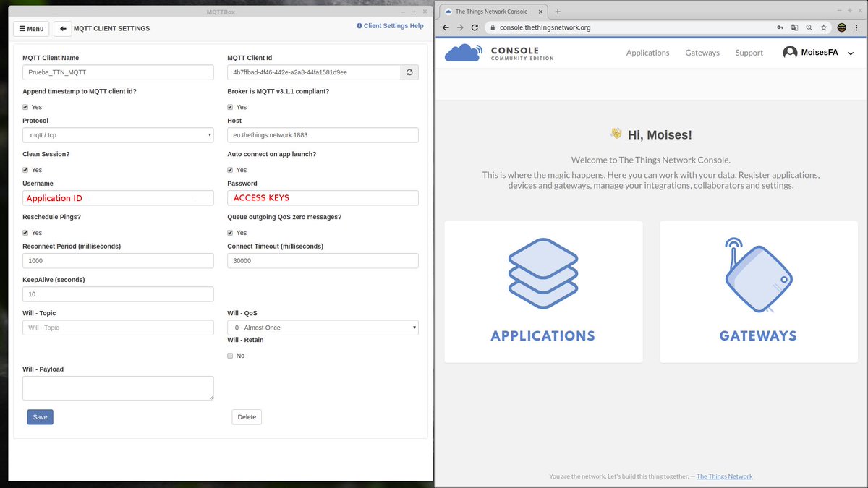
Task: Open Applications in the console nav
Action: tap(647, 53)
